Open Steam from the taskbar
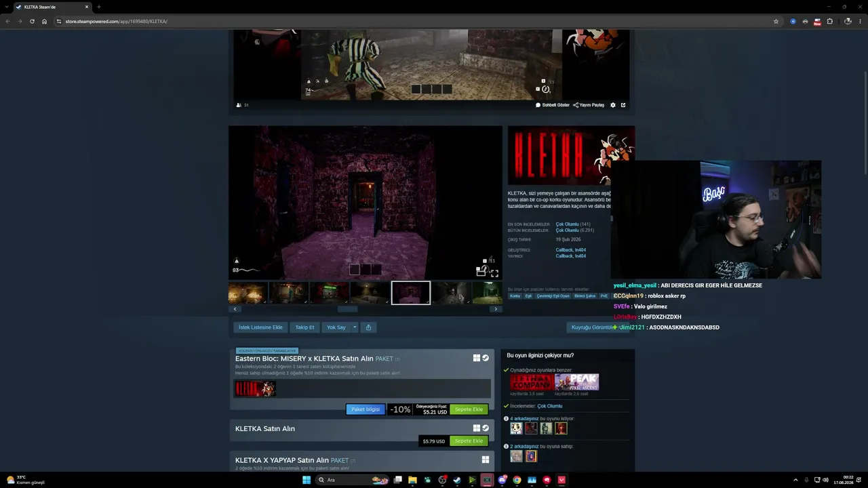Screen dimensions: 868x488 point(457,480)
